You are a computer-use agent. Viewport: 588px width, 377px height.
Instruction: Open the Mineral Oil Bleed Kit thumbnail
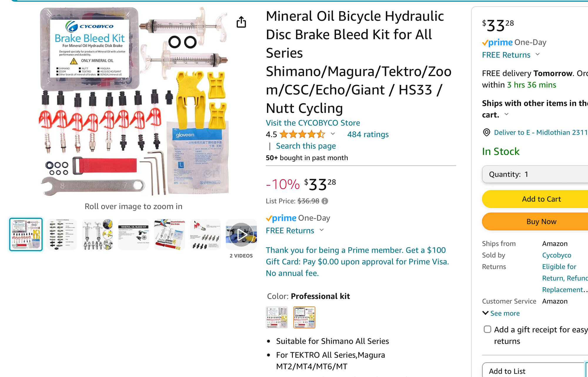133,234
